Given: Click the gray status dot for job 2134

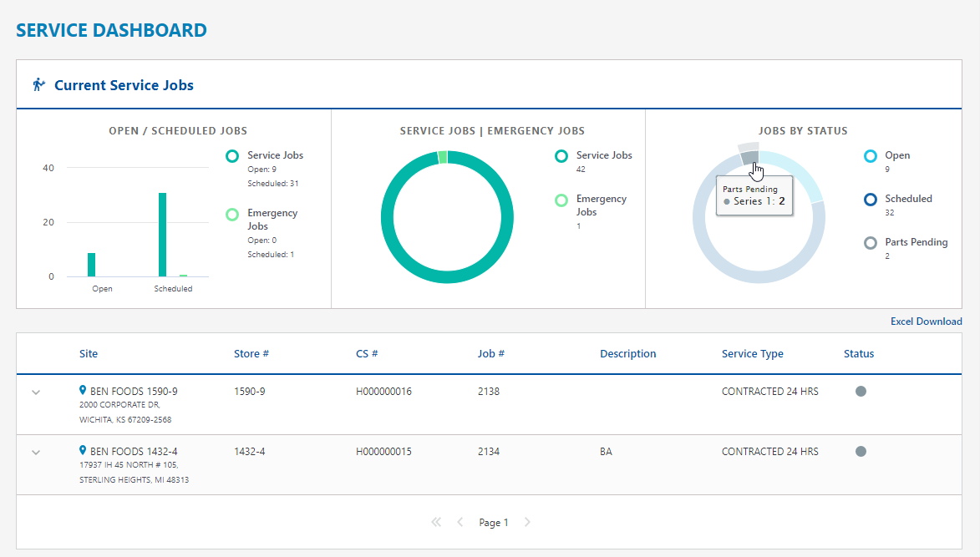Looking at the screenshot, I should pyautogui.click(x=861, y=451).
